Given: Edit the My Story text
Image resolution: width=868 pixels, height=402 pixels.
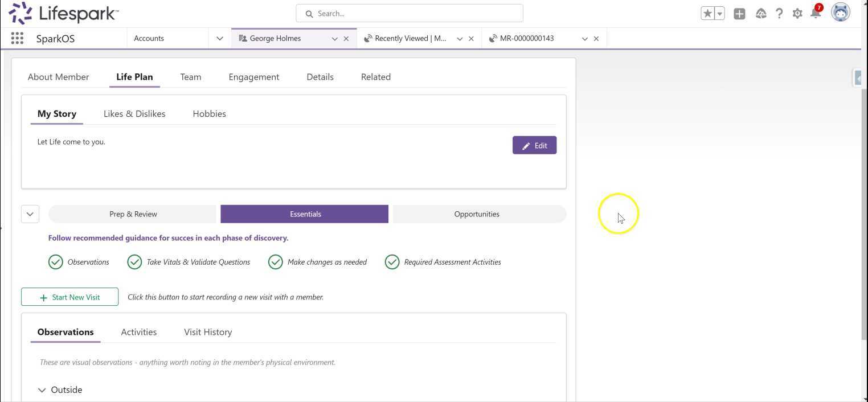Looking at the screenshot, I should pos(534,146).
